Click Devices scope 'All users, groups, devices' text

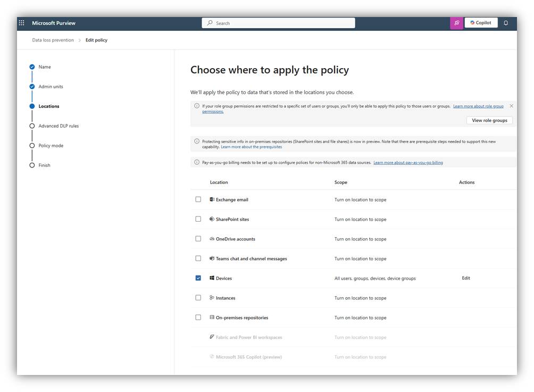pyautogui.click(x=375, y=278)
